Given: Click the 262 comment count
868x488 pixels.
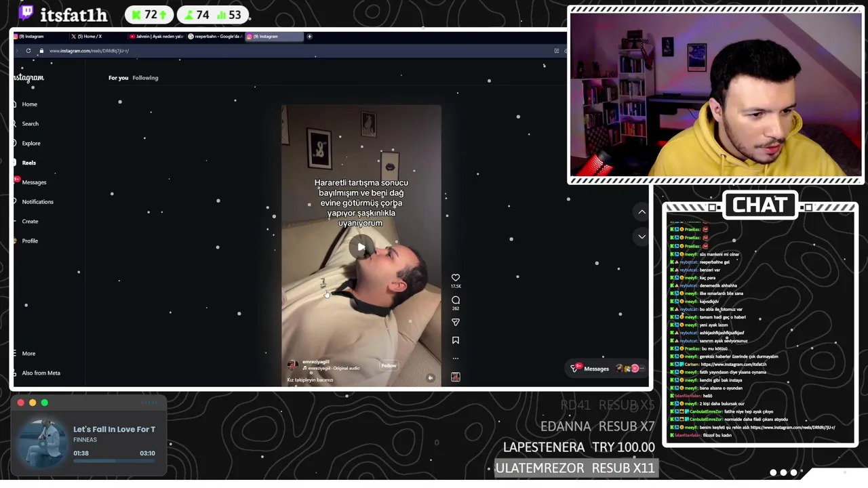Looking at the screenshot, I should point(456,309).
